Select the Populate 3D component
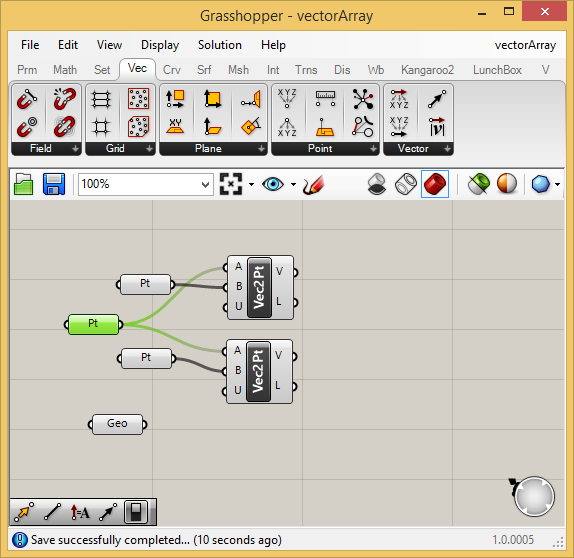 [x=138, y=126]
